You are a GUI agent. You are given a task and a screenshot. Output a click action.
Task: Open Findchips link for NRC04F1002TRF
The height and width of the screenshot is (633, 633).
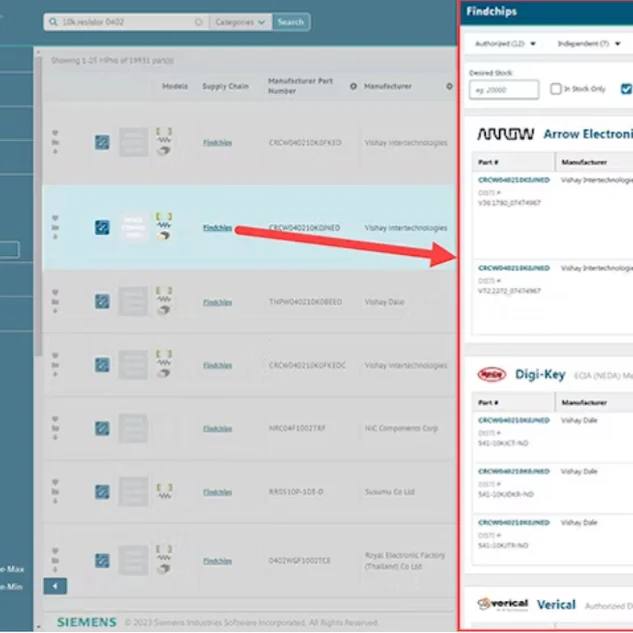[x=217, y=428]
